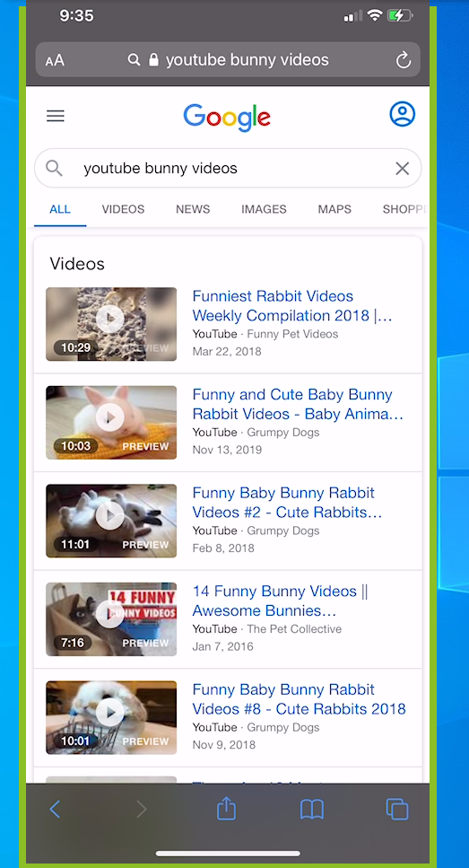469x868 pixels.
Task: Open the MAPS tab
Action: (334, 209)
